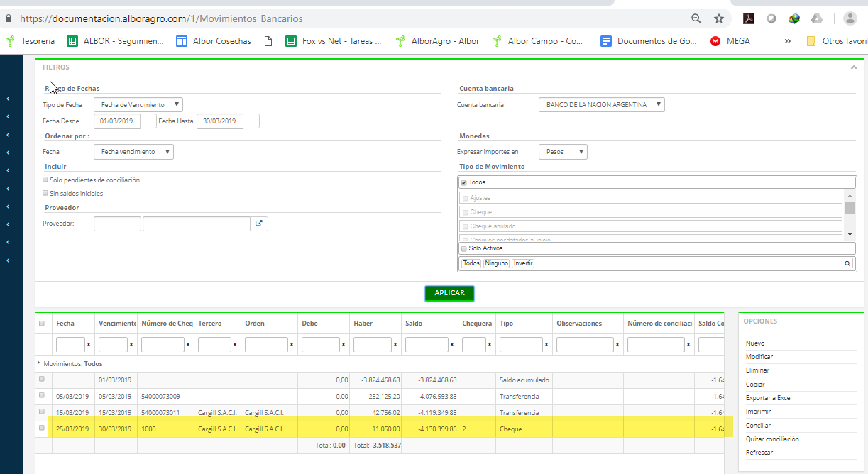Screen dimensions: 868x474
Task: Select the row dated 25/03/2019 checkbox
Action: click(x=42, y=428)
